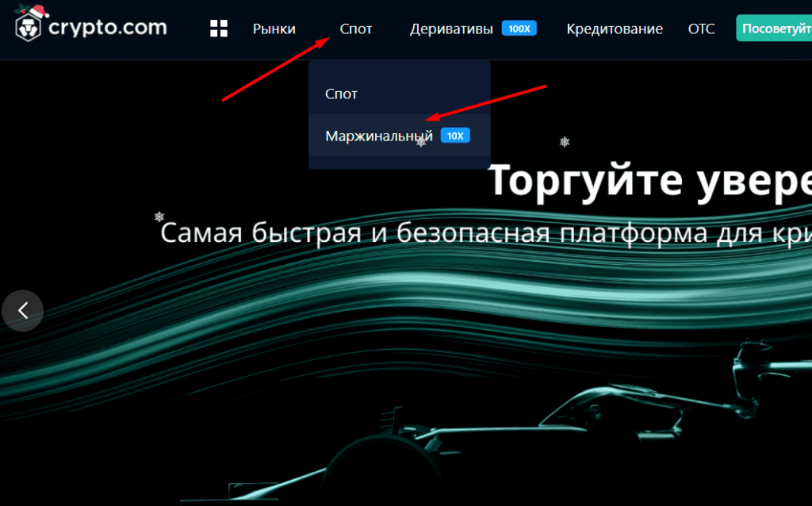Open the Деривативы menu item
812x506 pixels.
coord(451,29)
